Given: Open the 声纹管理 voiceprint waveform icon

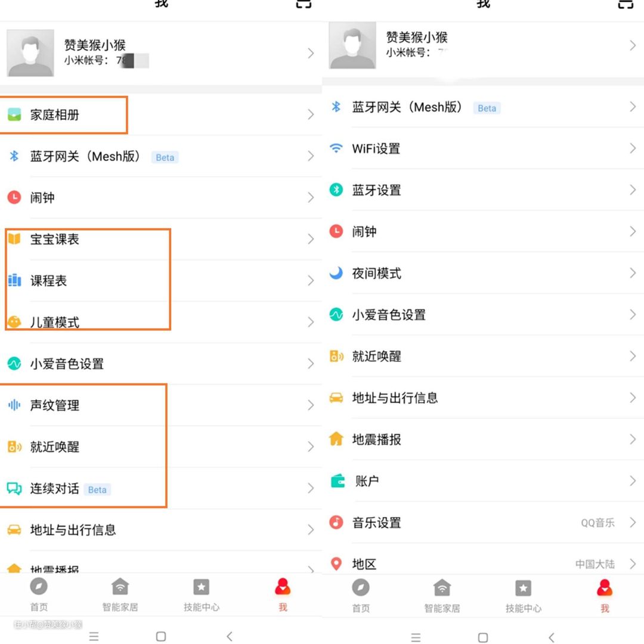Looking at the screenshot, I should (x=14, y=405).
